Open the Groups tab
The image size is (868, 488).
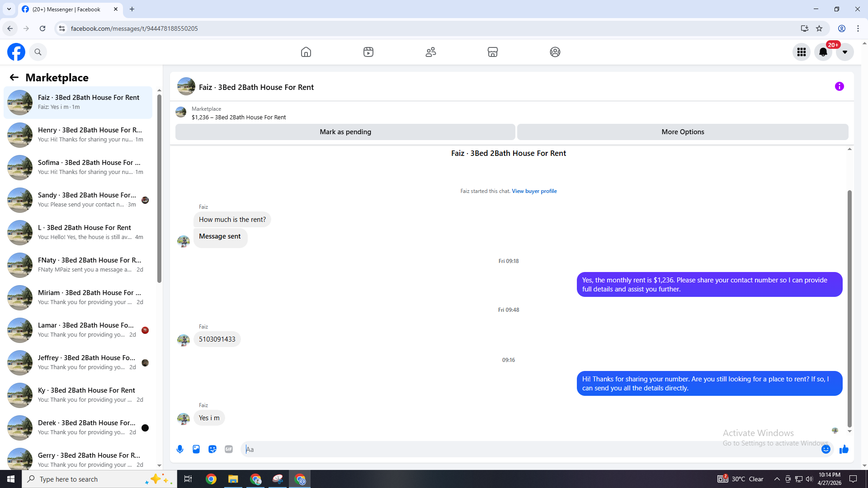555,52
